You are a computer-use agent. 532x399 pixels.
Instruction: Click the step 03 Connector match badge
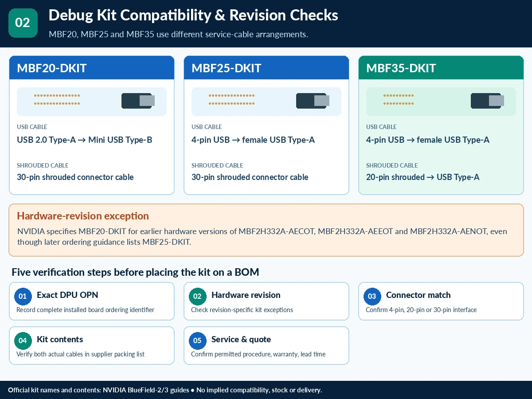click(x=372, y=297)
